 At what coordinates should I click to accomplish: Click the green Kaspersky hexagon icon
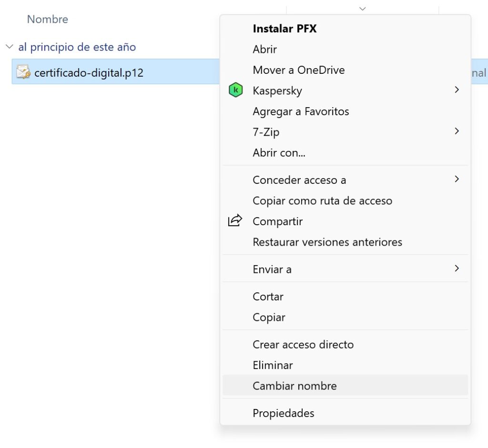tap(235, 90)
